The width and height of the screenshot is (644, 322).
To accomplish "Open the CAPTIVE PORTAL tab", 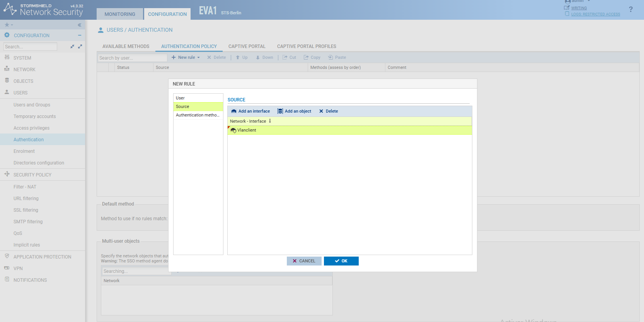I will 247,46.
